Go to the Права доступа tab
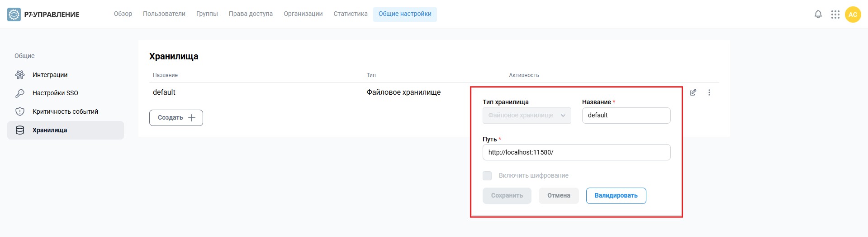Image resolution: width=868 pixels, height=237 pixels. point(251,14)
